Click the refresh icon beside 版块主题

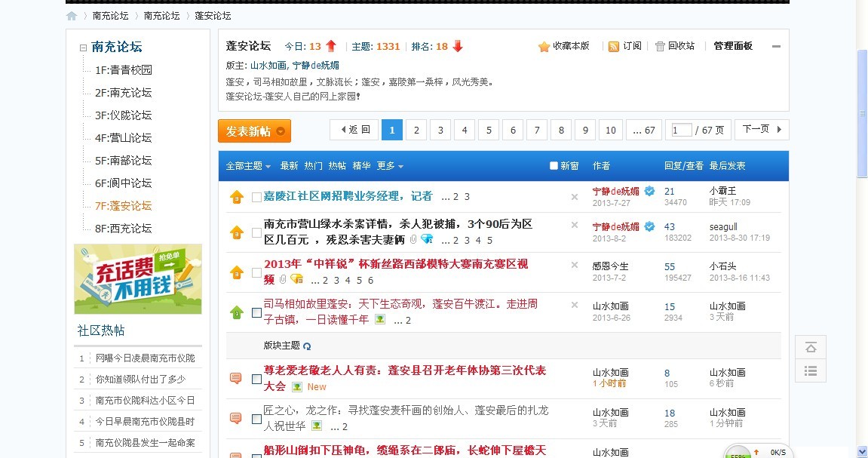coord(307,346)
